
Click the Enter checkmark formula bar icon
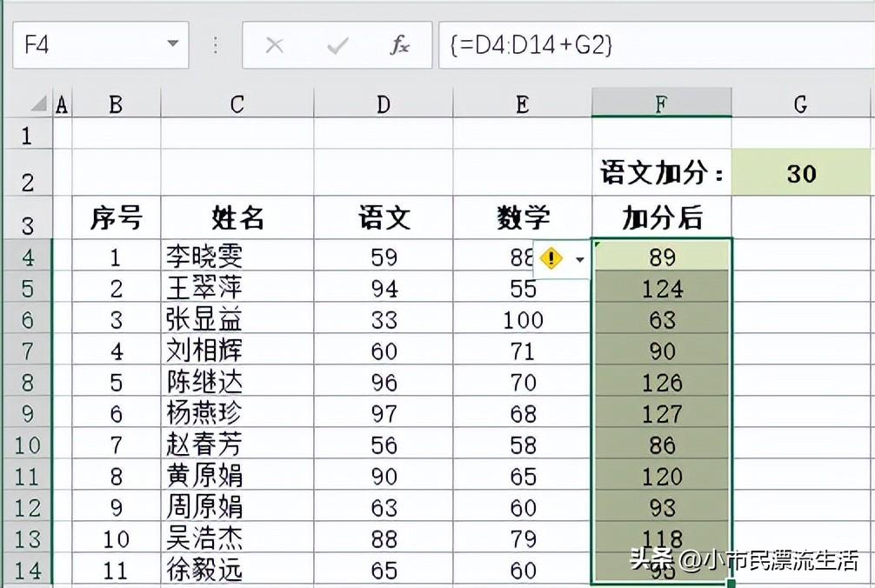[337, 45]
